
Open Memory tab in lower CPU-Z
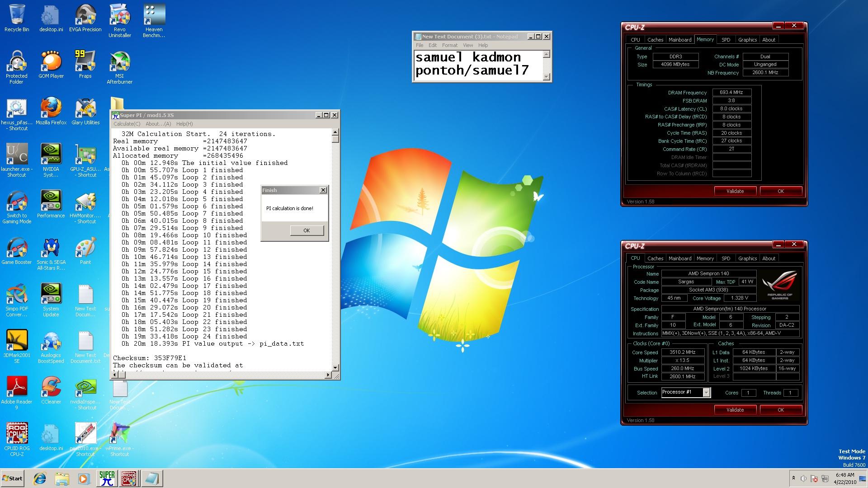coord(705,258)
